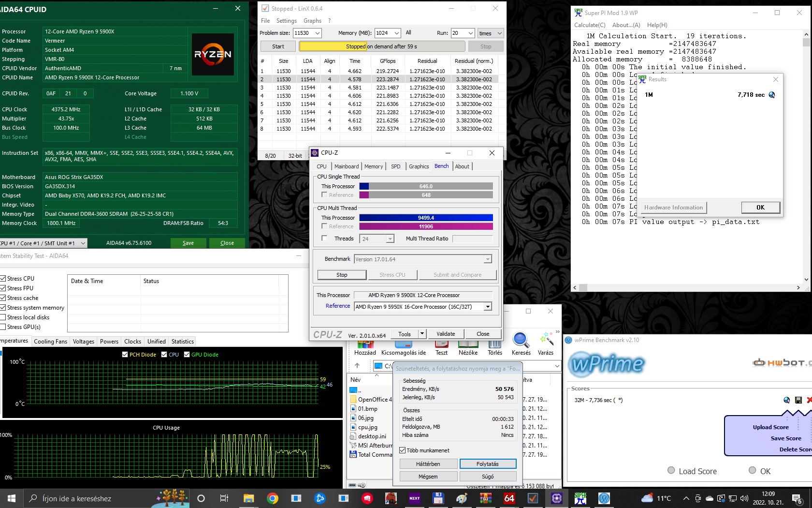Toggle Stress system memory checkbox
Viewport: 812px width, 508px height.
tap(3, 308)
